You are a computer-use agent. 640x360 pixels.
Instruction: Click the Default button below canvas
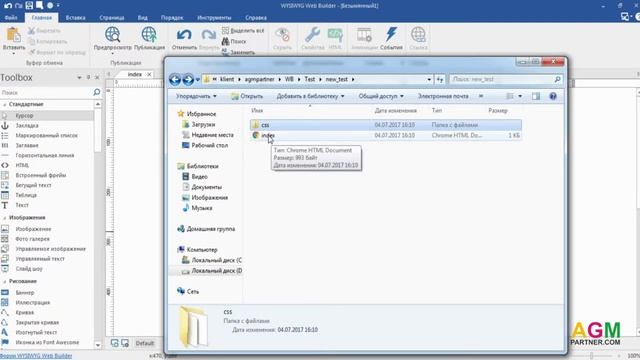click(144, 343)
